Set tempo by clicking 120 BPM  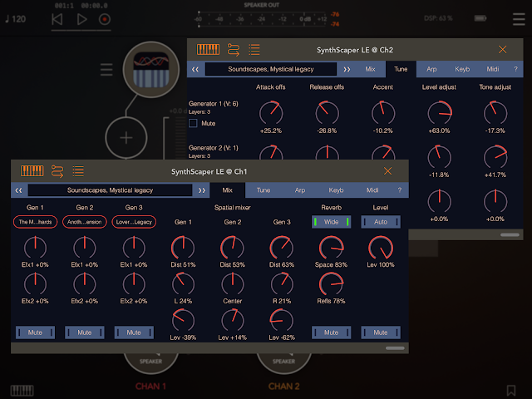[x=16, y=19]
